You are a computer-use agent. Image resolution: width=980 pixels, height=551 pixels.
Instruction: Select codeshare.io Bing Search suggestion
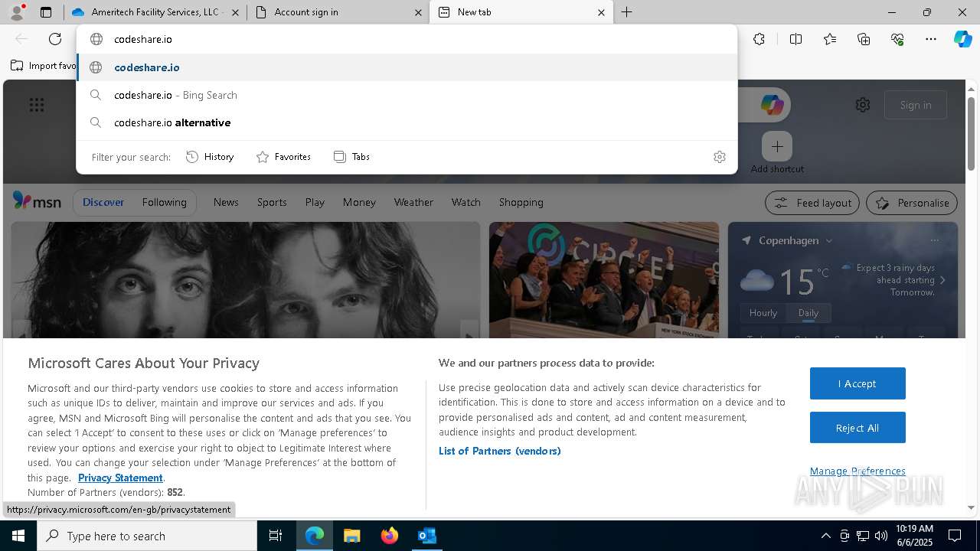click(x=407, y=95)
